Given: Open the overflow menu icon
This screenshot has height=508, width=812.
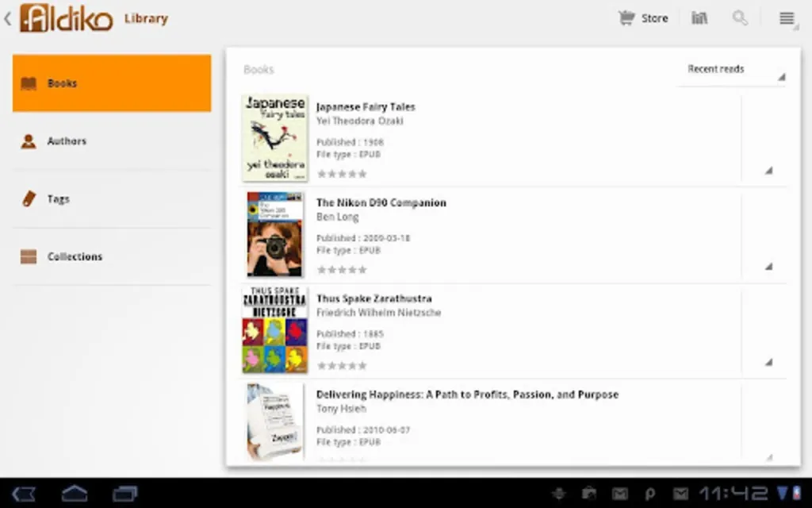Looking at the screenshot, I should [x=787, y=18].
